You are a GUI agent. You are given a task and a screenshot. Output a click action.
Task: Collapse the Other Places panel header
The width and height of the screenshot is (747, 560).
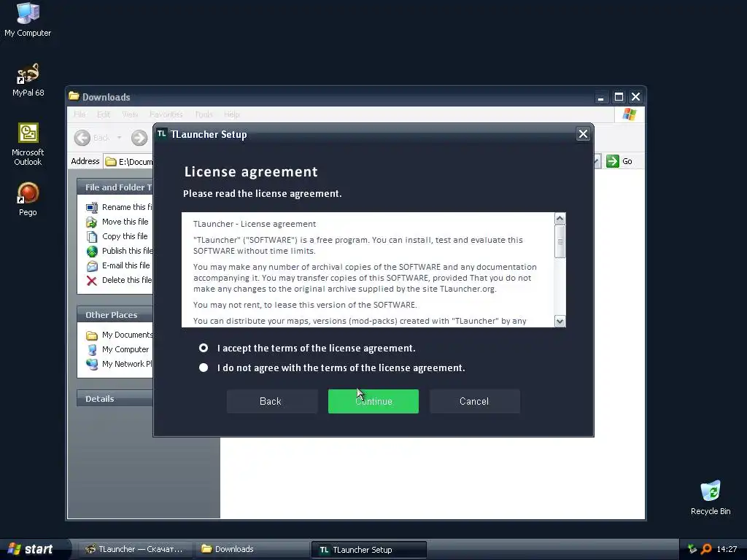(115, 315)
